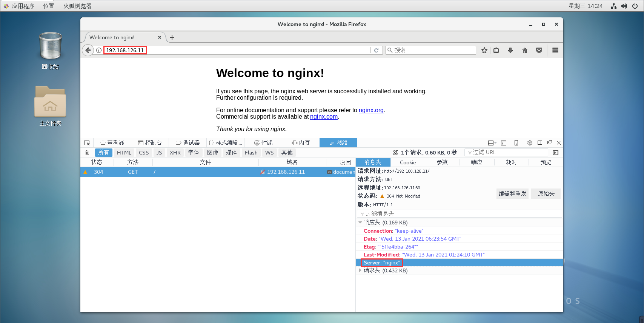This screenshot has width=644, height=323.
Task: Sort by the 状态 column header
Action: click(97, 162)
